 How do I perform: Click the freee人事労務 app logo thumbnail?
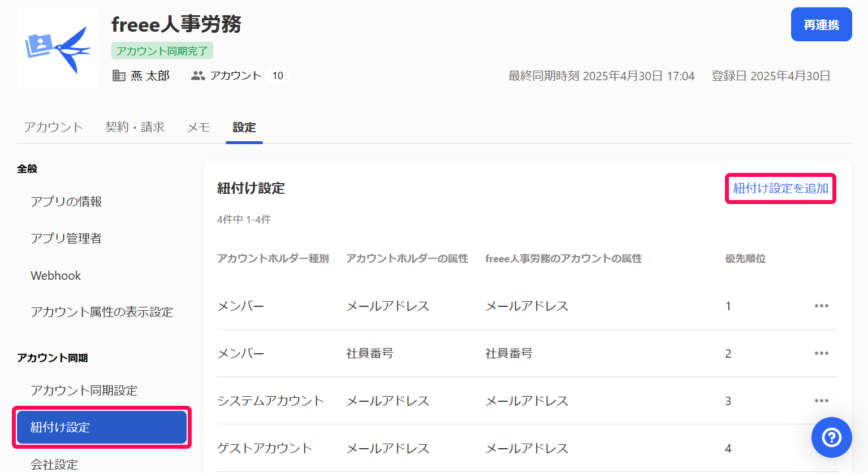pos(58,48)
